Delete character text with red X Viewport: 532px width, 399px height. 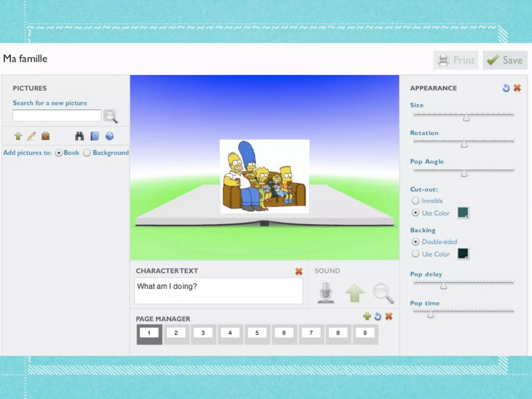(x=299, y=271)
